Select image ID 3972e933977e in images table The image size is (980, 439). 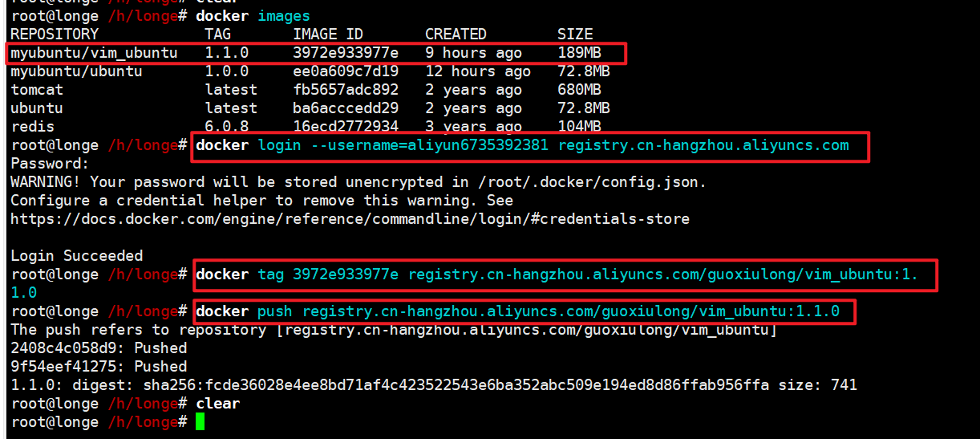point(346,53)
